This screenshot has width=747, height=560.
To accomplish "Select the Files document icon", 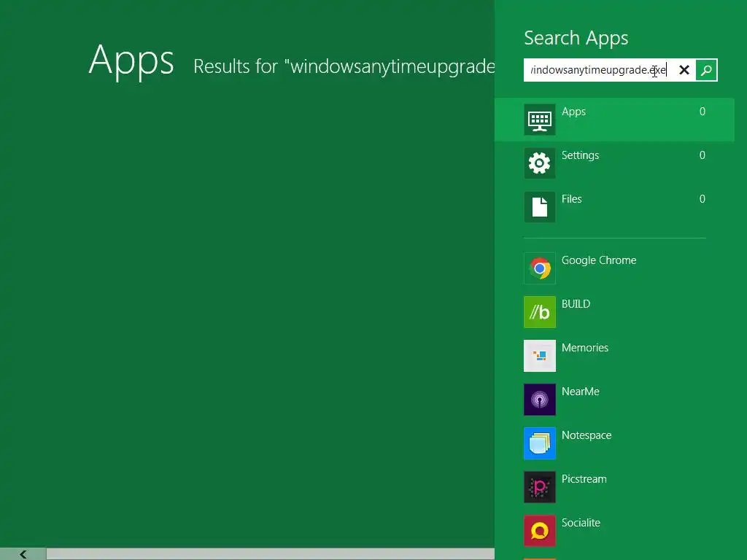I will pyautogui.click(x=540, y=207).
